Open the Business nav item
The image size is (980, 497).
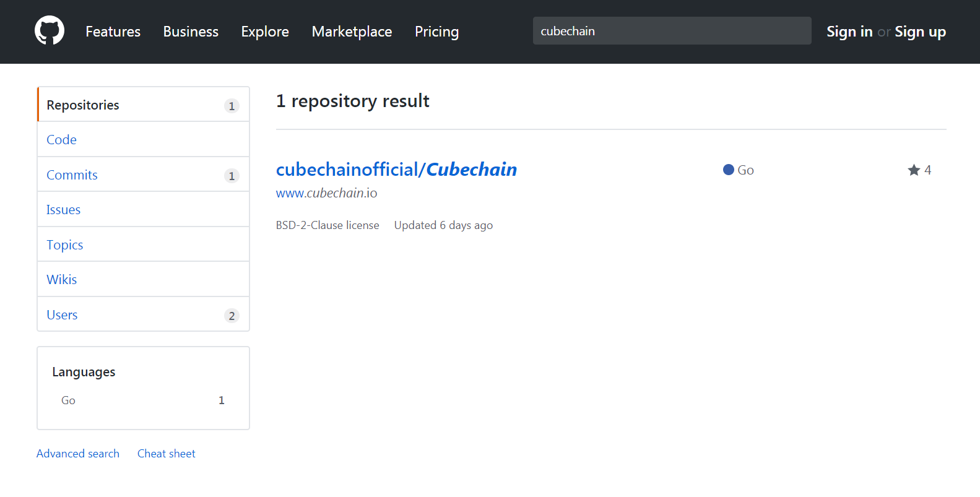pyautogui.click(x=191, y=32)
